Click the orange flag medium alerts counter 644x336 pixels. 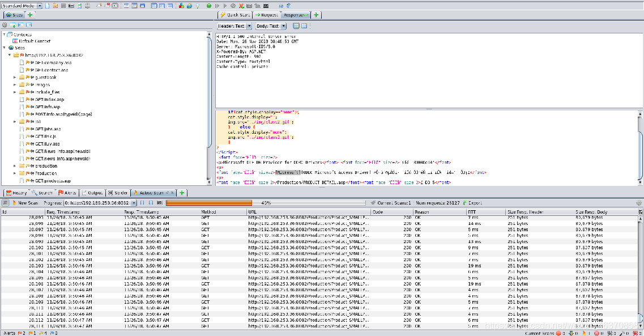pos(32,333)
